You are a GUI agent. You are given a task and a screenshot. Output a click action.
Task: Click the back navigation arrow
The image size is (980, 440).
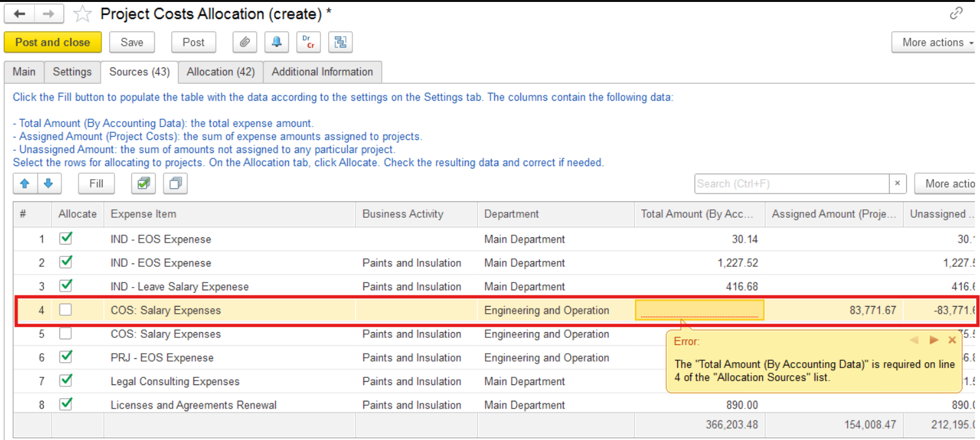click(x=19, y=14)
